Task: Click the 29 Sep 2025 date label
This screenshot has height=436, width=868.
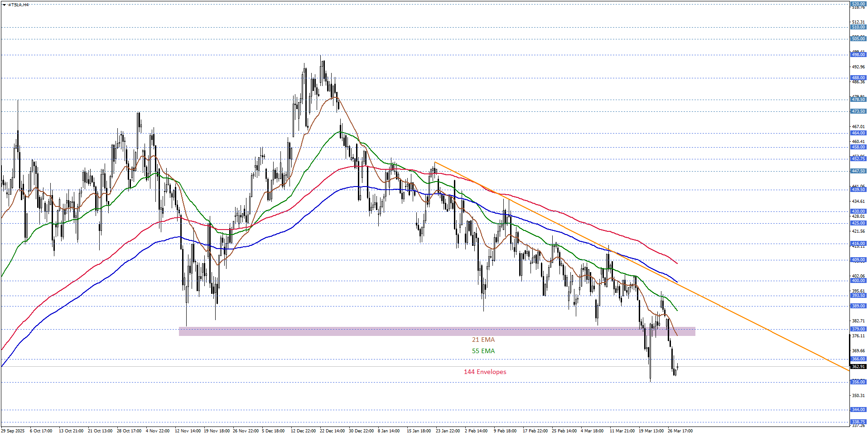Action: 13,431
